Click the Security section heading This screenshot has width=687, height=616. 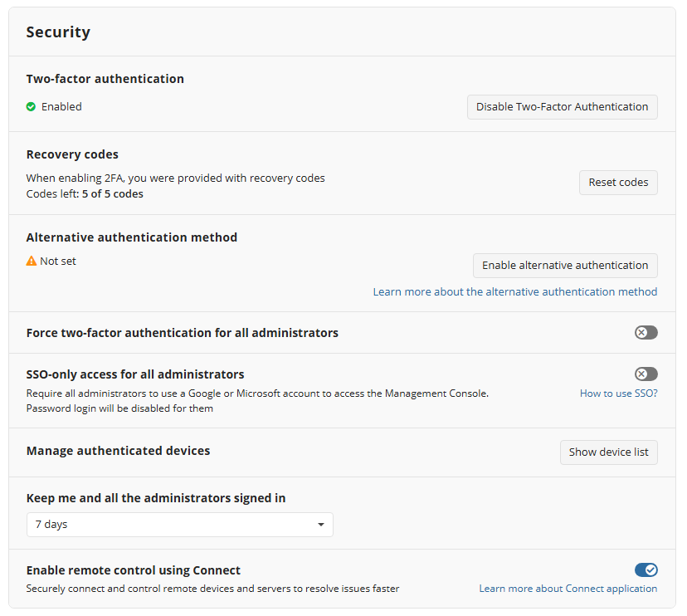(x=58, y=32)
